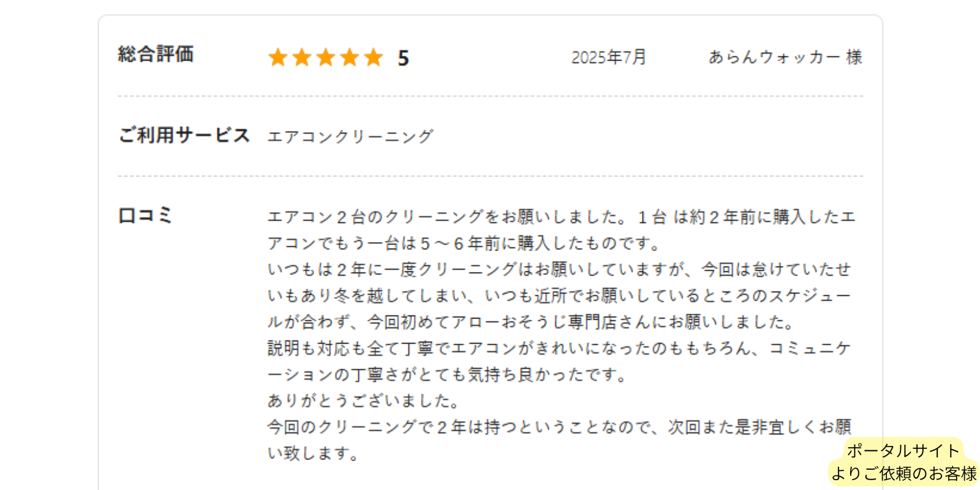Click the review date 2025年7月
This screenshot has width=980, height=490.
pyautogui.click(x=608, y=58)
